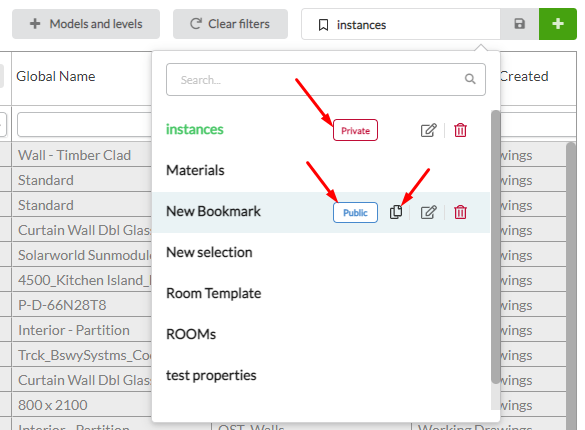Click the Clear filters button
This screenshot has width=585, height=430.
point(230,24)
